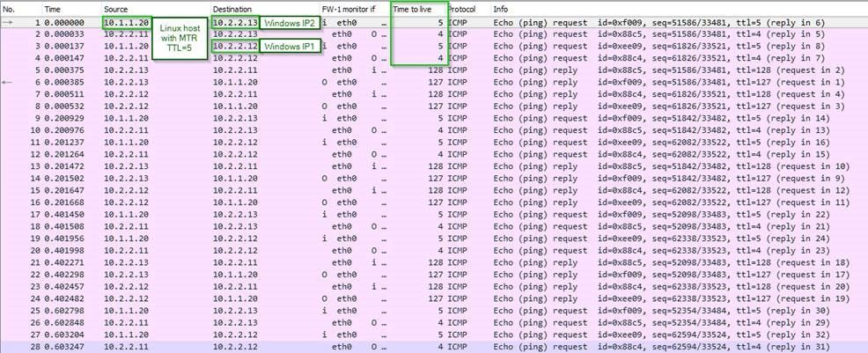Select packet with time 0.000375
Image resolution: width=868 pixels, height=353 pixels.
[63, 70]
